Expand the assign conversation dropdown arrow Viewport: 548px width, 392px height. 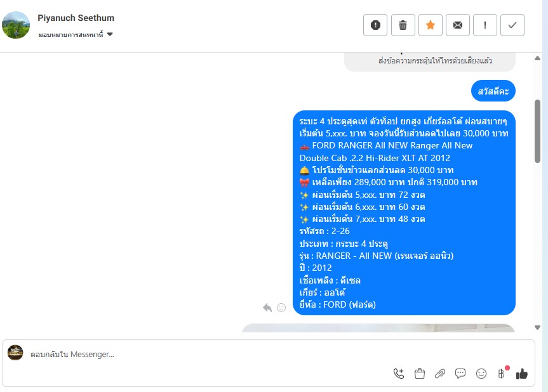coord(110,34)
